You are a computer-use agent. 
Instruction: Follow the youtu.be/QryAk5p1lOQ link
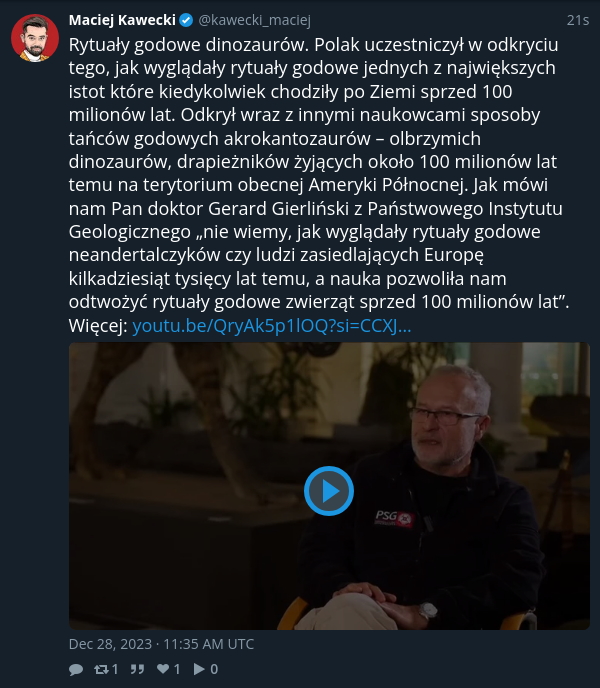[272, 326]
